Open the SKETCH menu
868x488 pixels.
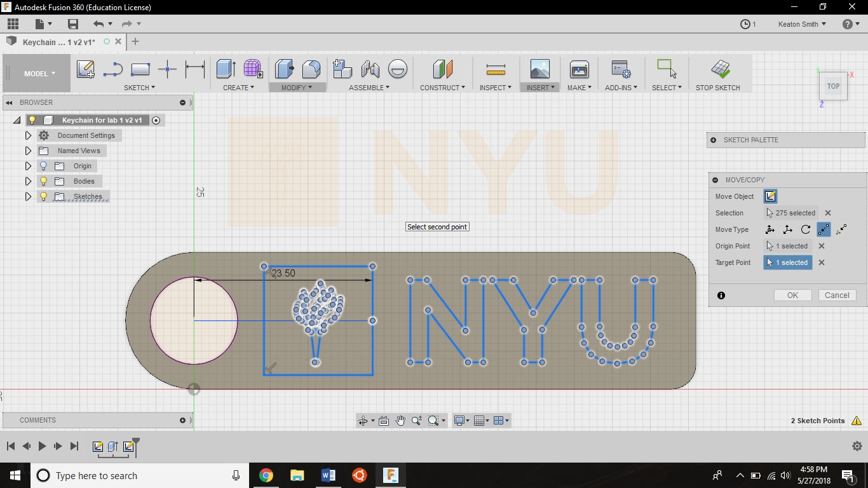pos(139,88)
